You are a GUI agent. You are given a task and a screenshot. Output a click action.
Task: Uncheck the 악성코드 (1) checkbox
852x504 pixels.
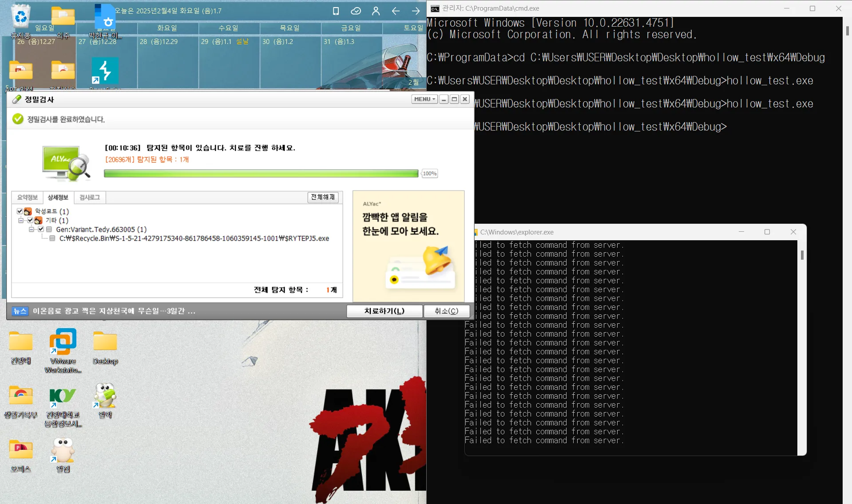pyautogui.click(x=20, y=211)
